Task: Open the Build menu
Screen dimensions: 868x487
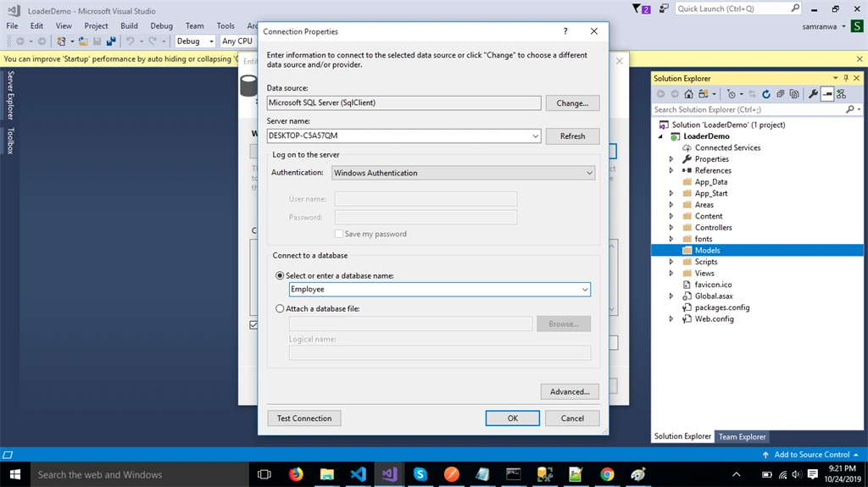Action: (x=129, y=25)
